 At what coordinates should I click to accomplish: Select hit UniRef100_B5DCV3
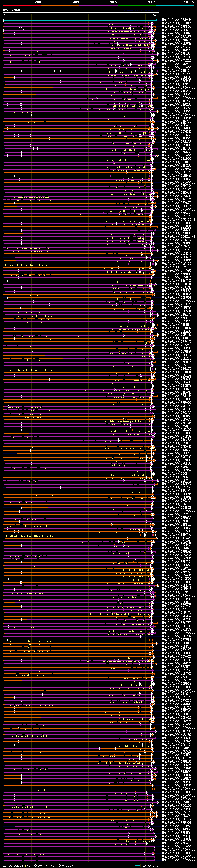tap(177, 111)
